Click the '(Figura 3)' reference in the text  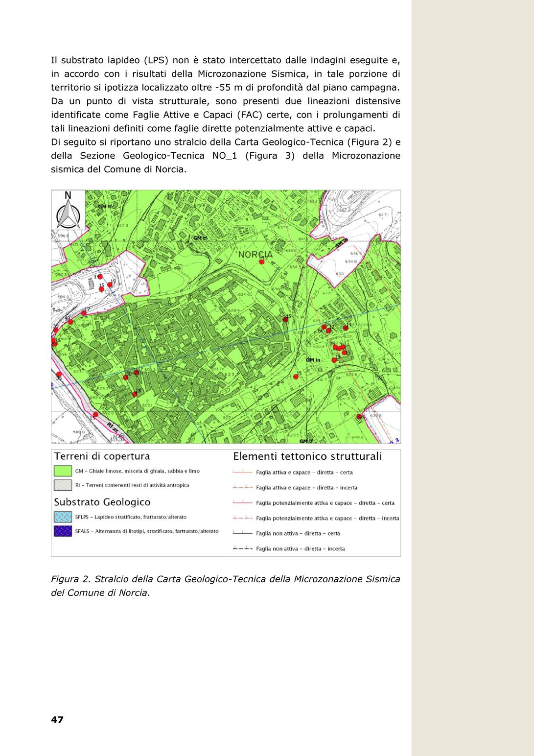click(x=270, y=156)
